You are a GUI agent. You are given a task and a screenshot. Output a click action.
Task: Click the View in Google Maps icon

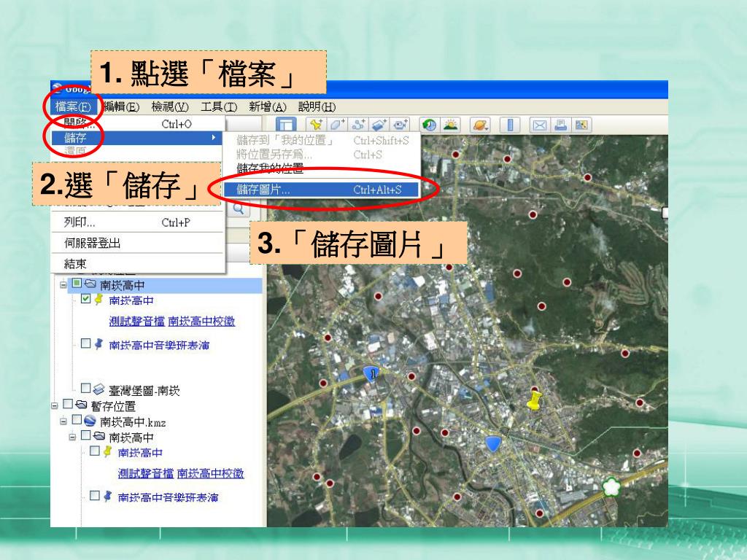coord(581,125)
